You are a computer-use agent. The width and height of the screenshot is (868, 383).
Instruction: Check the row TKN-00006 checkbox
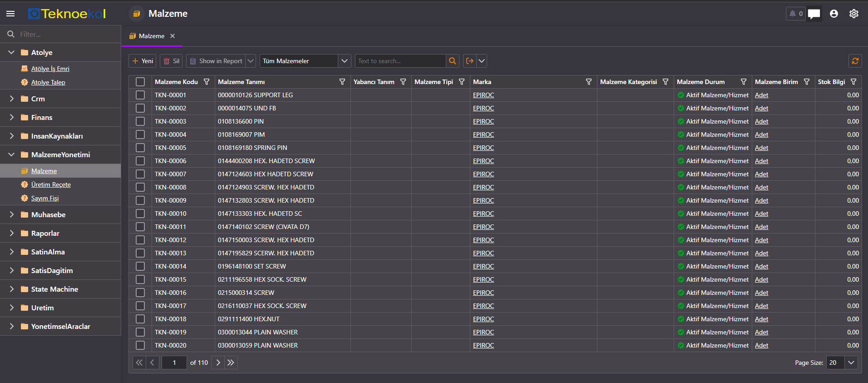[x=140, y=161]
